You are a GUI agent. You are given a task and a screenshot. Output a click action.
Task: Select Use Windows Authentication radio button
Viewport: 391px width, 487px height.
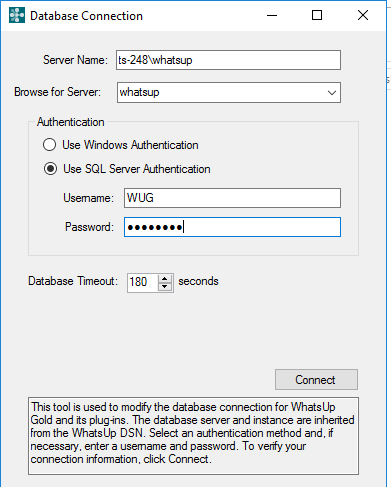[x=50, y=145]
